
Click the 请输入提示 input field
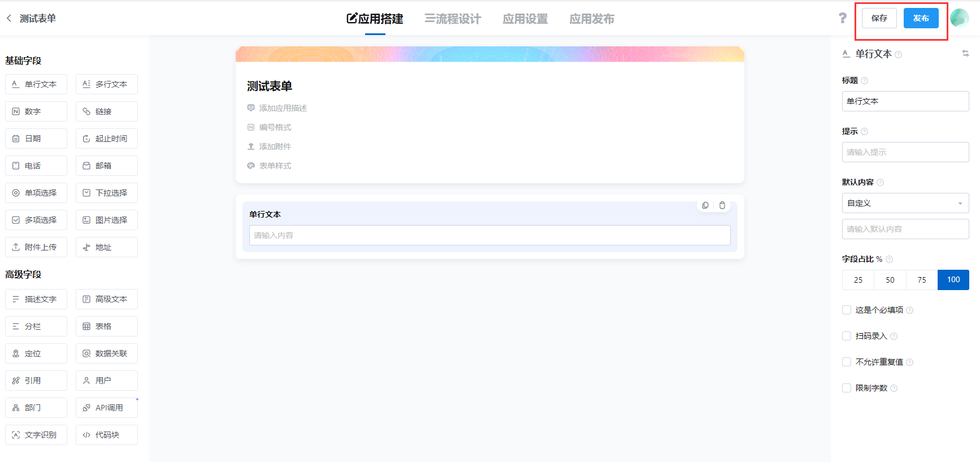pyautogui.click(x=905, y=152)
